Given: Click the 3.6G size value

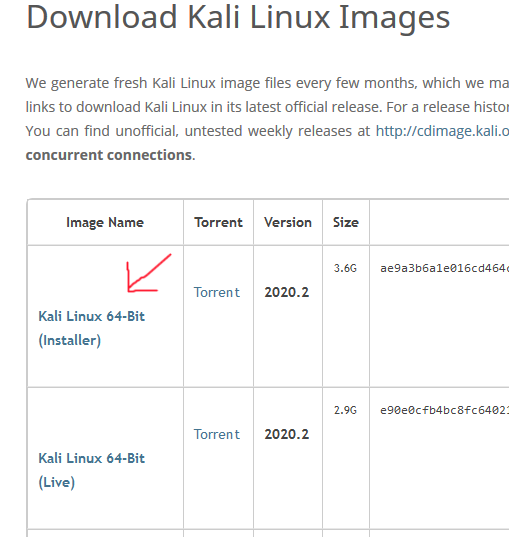Looking at the screenshot, I should [x=345, y=268].
